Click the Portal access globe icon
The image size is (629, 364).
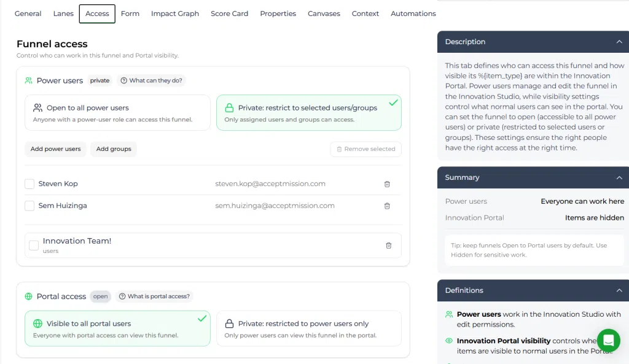coord(28,296)
